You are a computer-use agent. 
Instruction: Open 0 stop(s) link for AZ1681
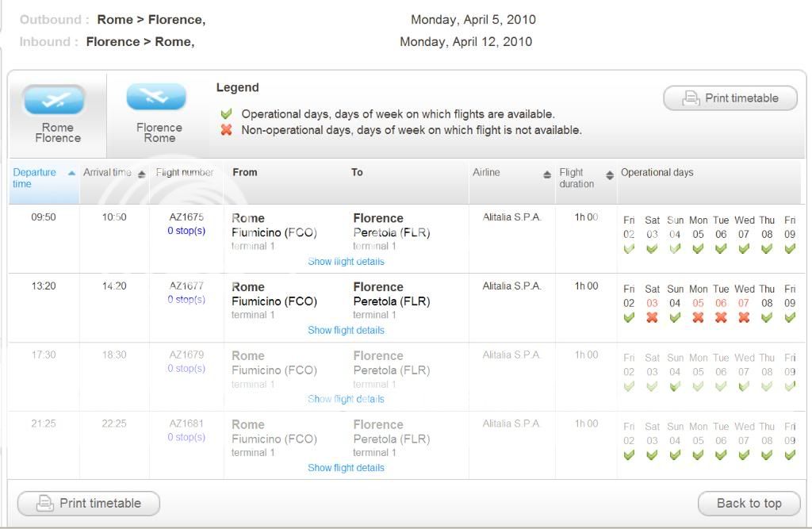point(186,438)
